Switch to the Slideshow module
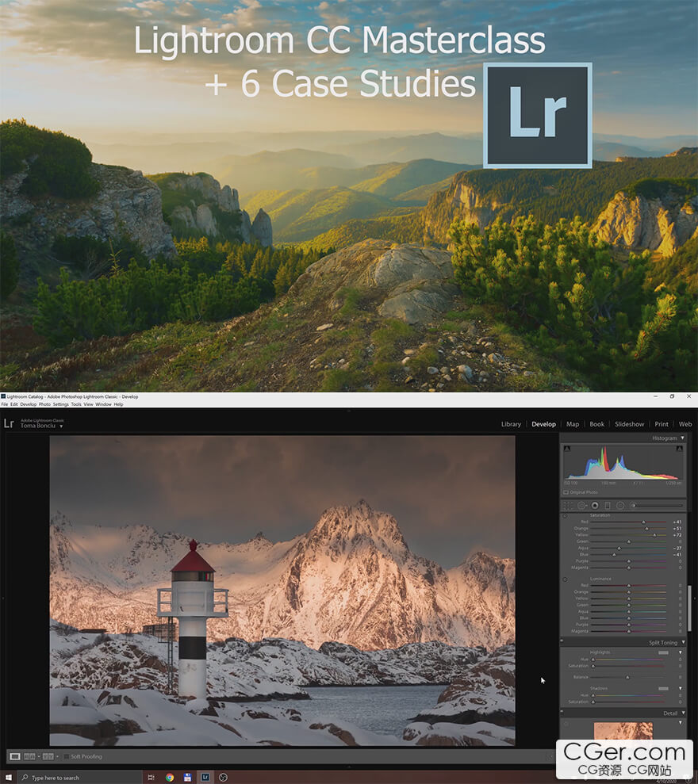 click(x=629, y=424)
